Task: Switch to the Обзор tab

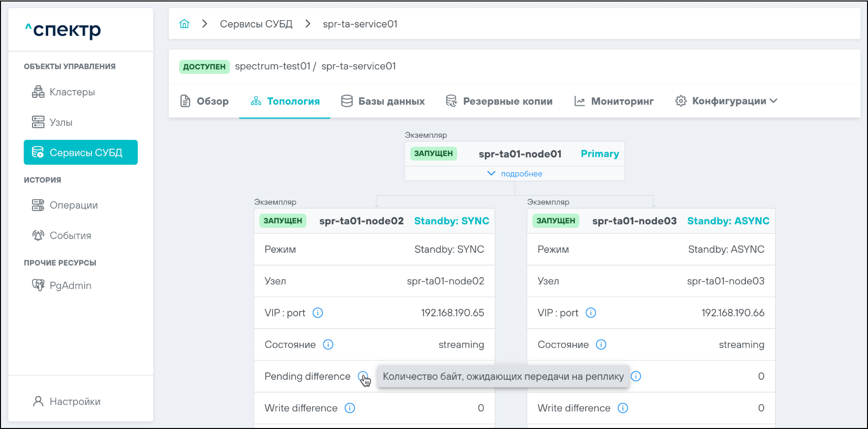Action: pos(205,101)
